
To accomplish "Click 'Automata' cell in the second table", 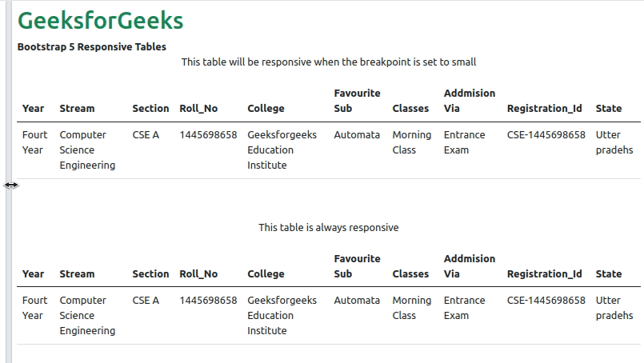I will [x=357, y=301].
